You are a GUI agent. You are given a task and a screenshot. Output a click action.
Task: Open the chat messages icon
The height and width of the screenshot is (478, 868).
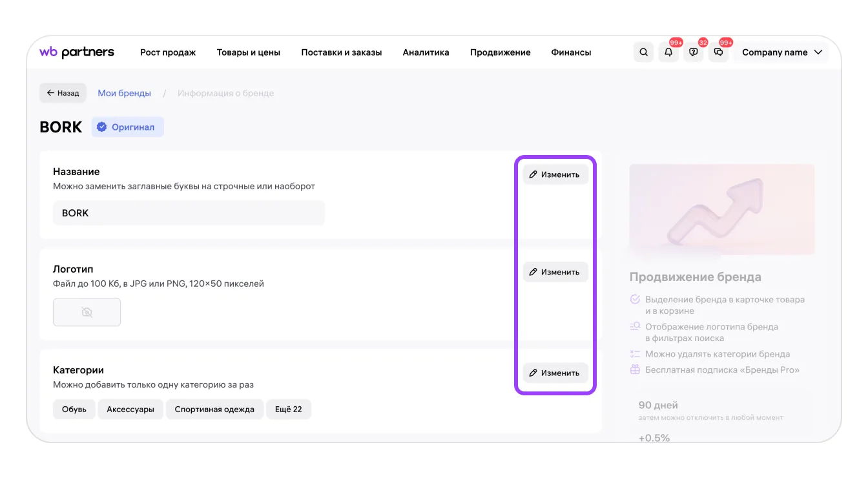[x=719, y=52]
